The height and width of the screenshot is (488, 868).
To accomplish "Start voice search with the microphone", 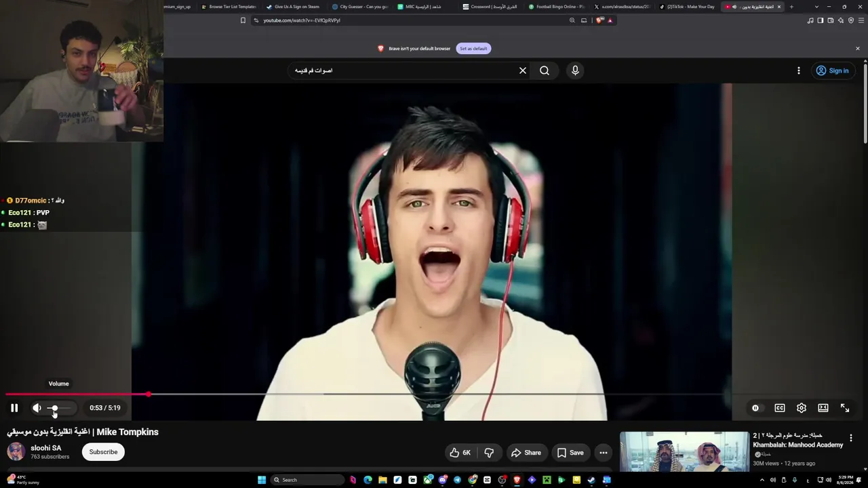I will click(575, 70).
